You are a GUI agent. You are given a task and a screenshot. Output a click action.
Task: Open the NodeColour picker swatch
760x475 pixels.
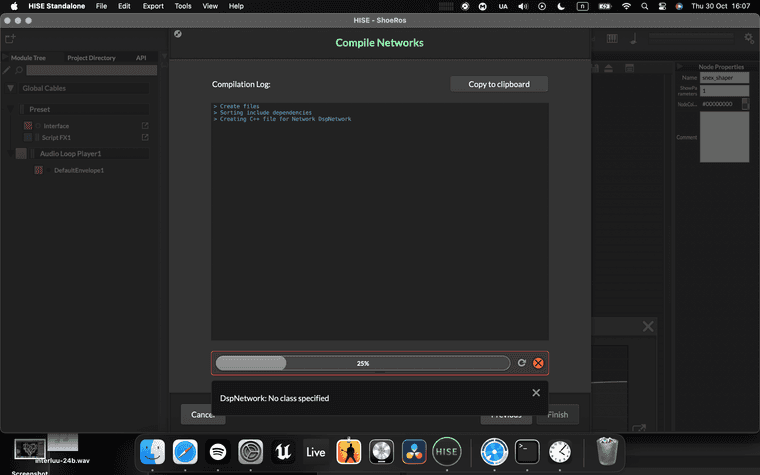coord(745,104)
